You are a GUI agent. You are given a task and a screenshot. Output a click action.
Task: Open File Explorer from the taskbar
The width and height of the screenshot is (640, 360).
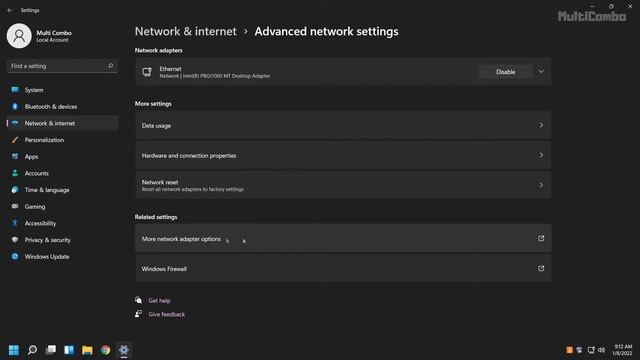[x=87, y=350]
